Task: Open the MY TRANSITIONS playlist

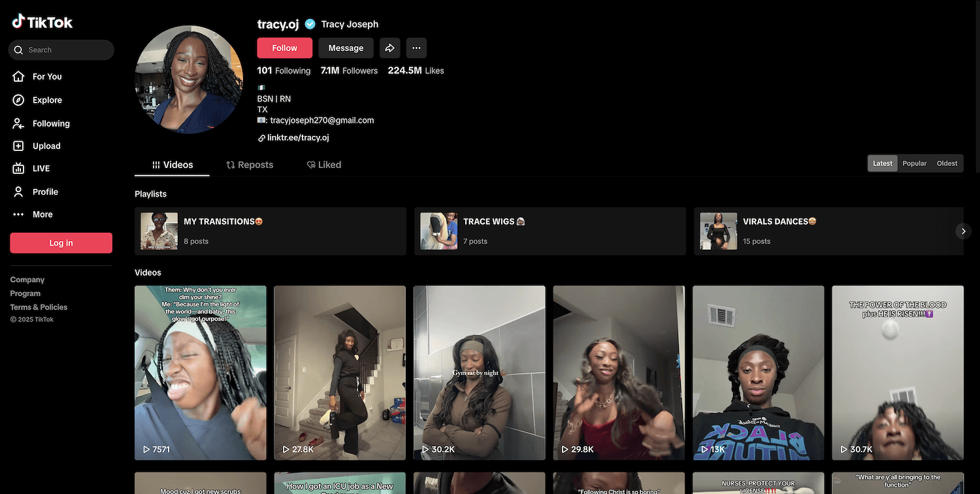Action: (x=270, y=231)
